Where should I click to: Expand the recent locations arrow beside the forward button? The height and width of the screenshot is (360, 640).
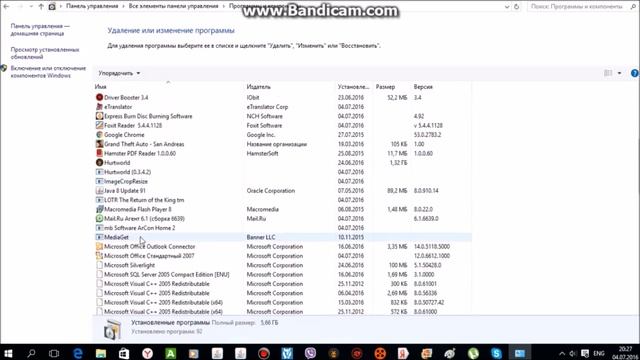click(31, 7)
